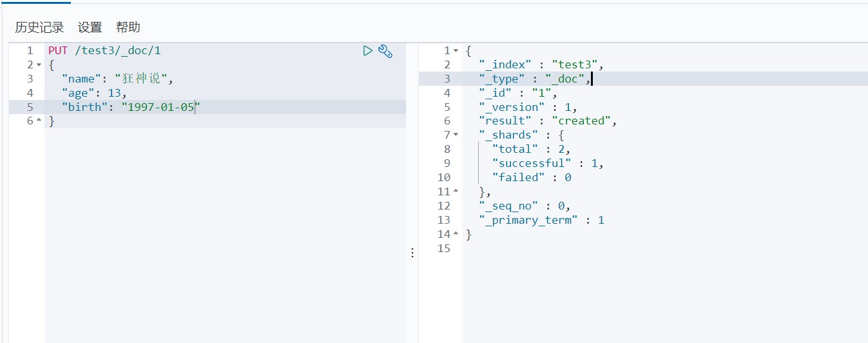Image resolution: width=868 pixels, height=343 pixels.
Task: Click the "result" : "created" response line
Action: pos(548,121)
